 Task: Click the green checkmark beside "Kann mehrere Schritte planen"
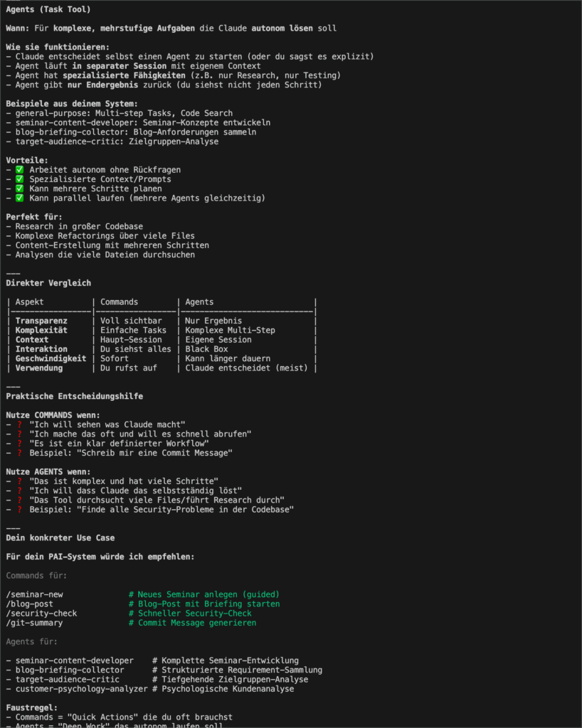20,188
